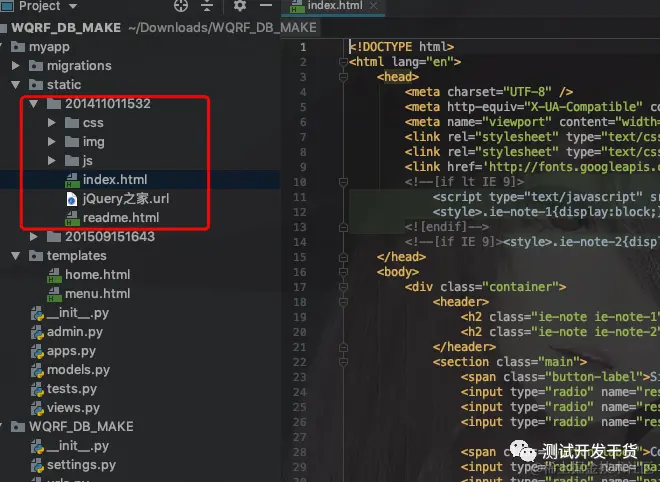The image size is (660, 482).
Task: Click the js folder icon
Action: pyautogui.click(x=72, y=160)
